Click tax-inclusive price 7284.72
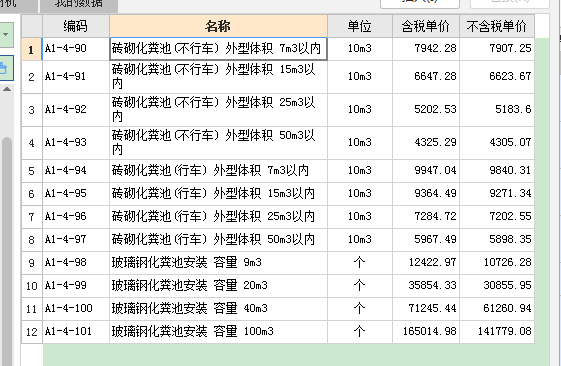561x366 pixels. (426, 217)
